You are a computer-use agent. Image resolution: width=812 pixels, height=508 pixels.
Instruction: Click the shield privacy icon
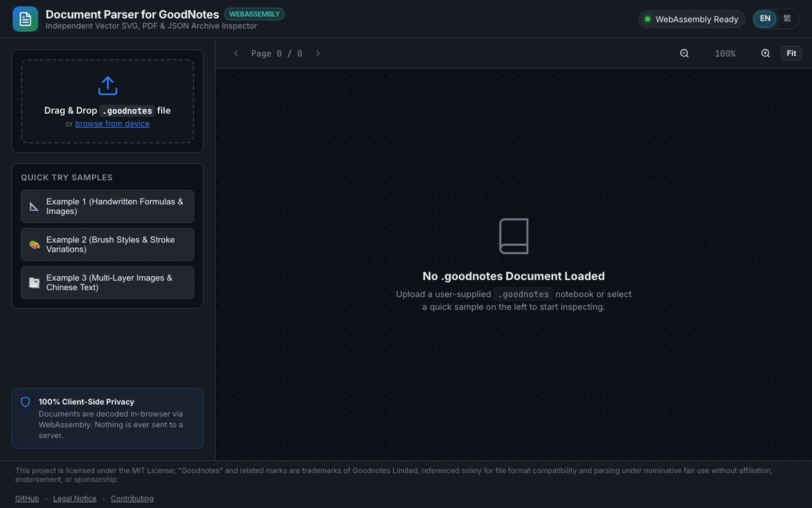(26, 402)
